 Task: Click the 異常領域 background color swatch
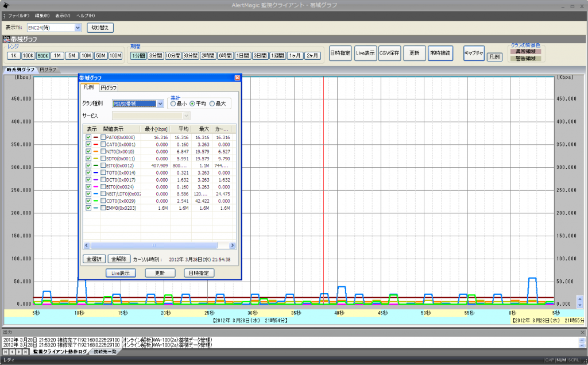(x=525, y=51)
